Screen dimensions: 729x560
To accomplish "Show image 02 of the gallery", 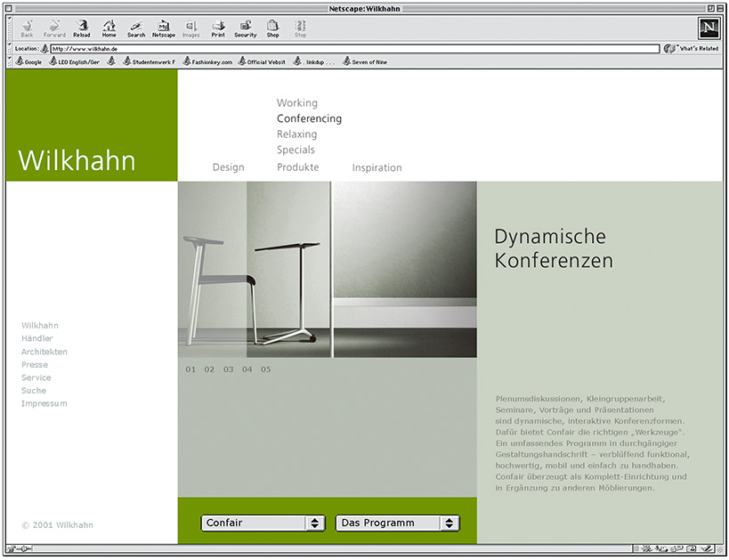I will pyautogui.click(x=209, y=369).
